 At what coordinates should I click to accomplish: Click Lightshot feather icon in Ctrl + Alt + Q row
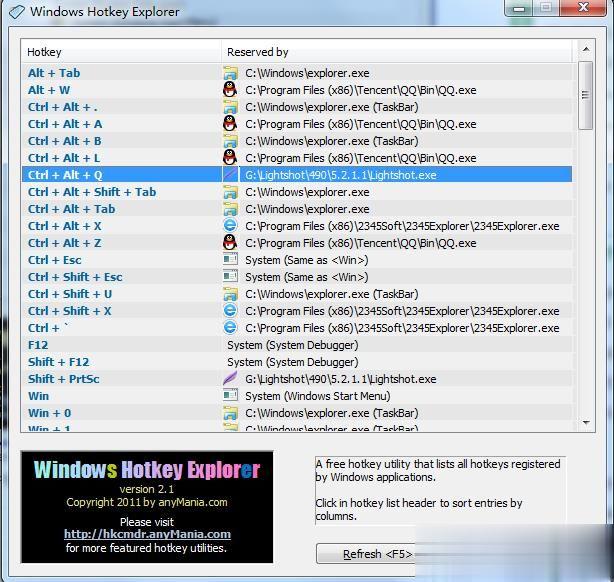click(x=230, y=175)
